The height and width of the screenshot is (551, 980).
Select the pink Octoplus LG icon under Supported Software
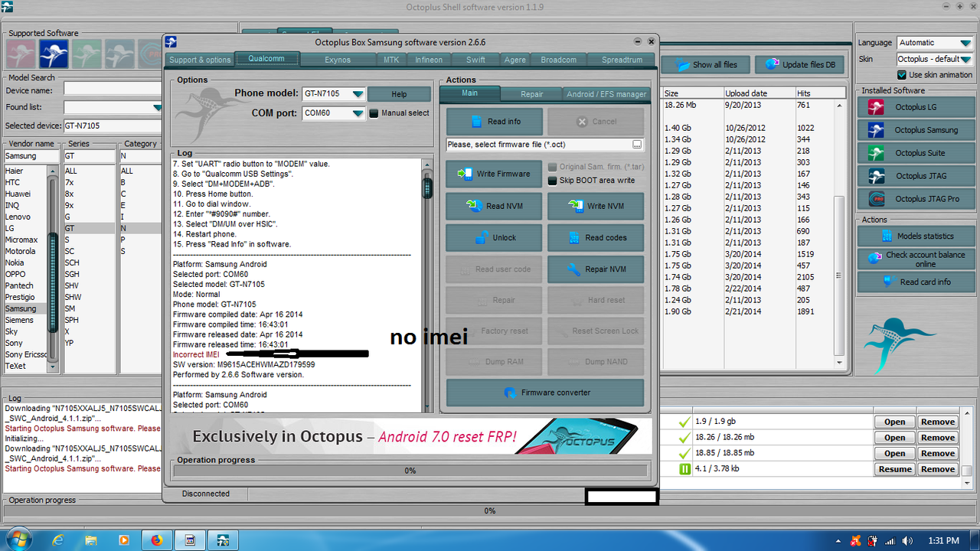pos(20,54)
